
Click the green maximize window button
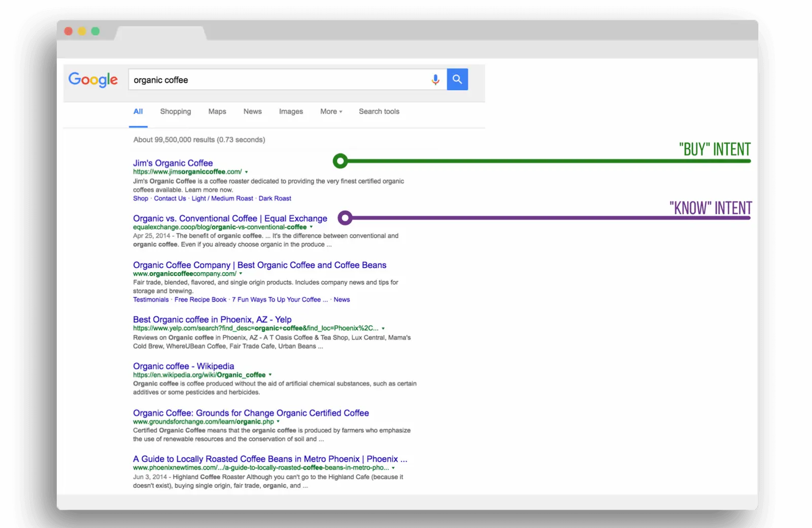pyautogui.click(x=95, y=31)
